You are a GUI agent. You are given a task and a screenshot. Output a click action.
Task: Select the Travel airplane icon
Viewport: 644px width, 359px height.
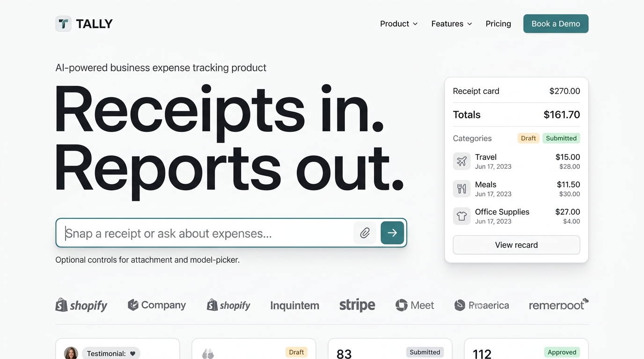click(461, 161)
